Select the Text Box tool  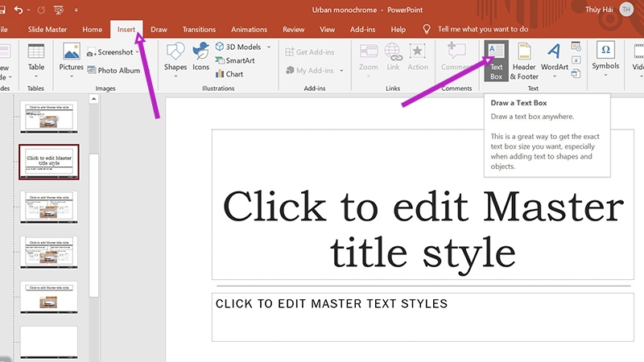coord(496,60)
